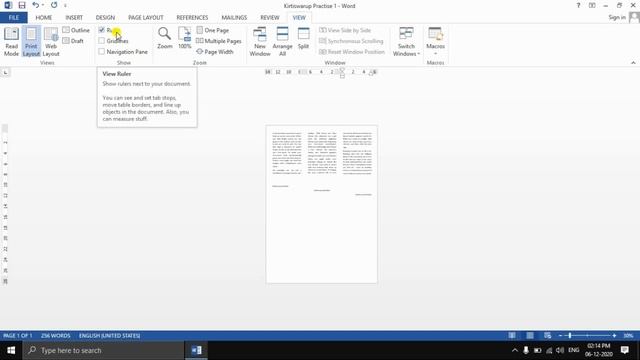Switch to INSERT tab
The height and width of the screenshot is (360, 640).
point(74,18)
